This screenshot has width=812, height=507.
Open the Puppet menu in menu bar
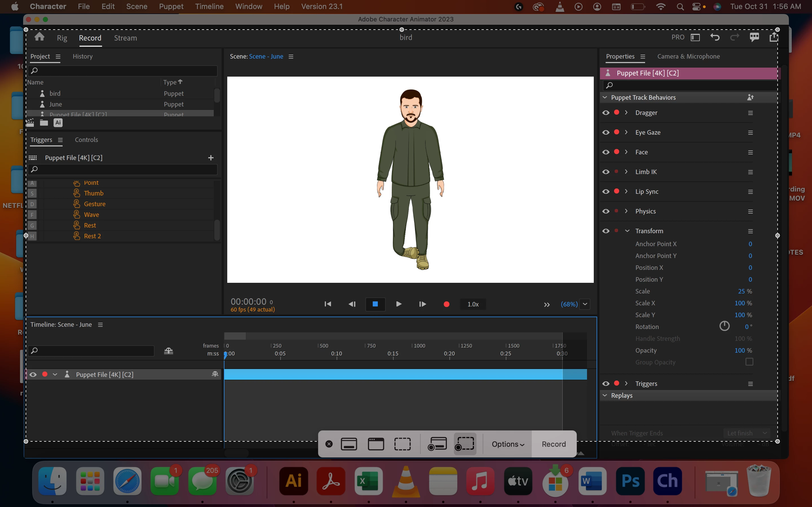pyautogui.click(x=171, y=6)
